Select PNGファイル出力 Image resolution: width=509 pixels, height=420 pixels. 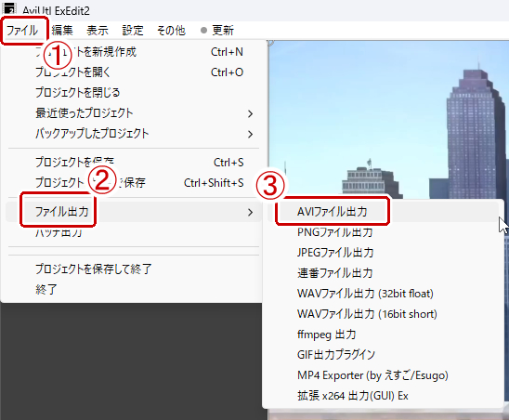pos(383,232)
